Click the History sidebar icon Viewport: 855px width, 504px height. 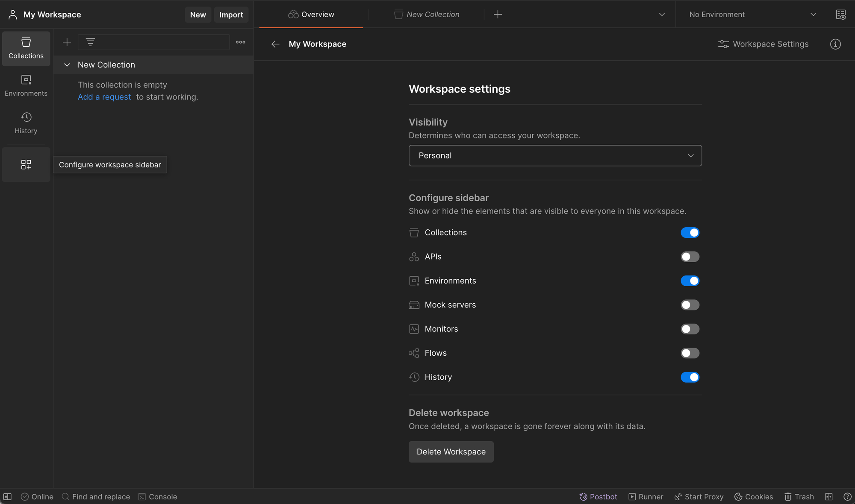point(26,123)
